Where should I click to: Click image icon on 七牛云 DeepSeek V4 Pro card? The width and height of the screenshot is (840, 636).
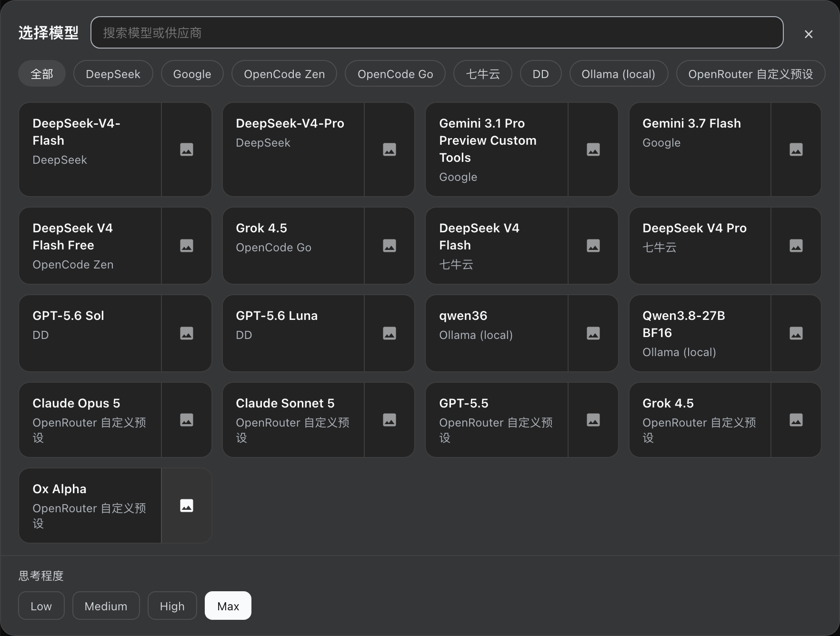click(x=796, y=246)
